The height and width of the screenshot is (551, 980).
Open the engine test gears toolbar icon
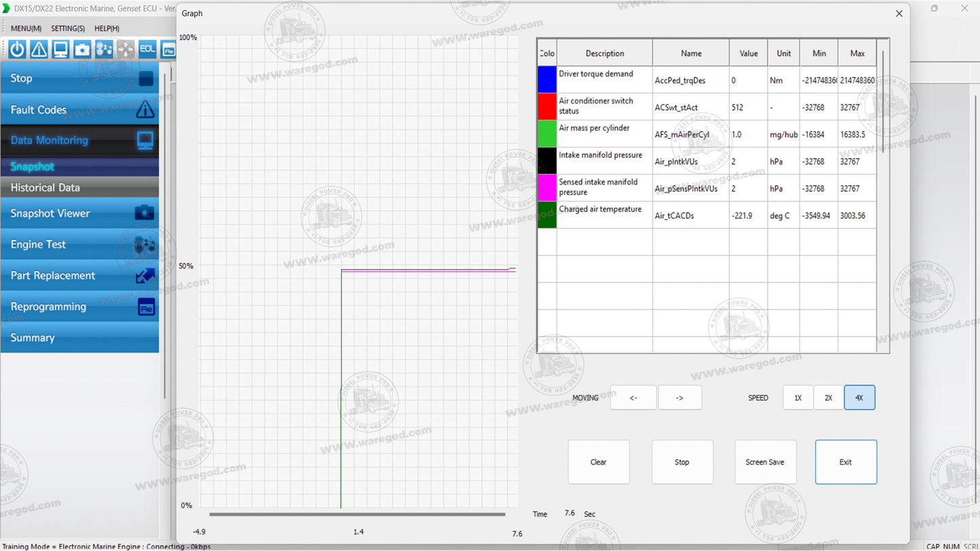tap(104, 49)
